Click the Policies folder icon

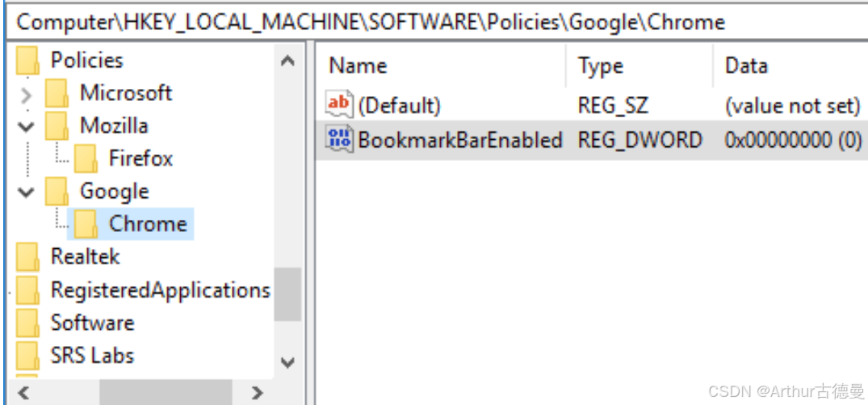[27, 61]
